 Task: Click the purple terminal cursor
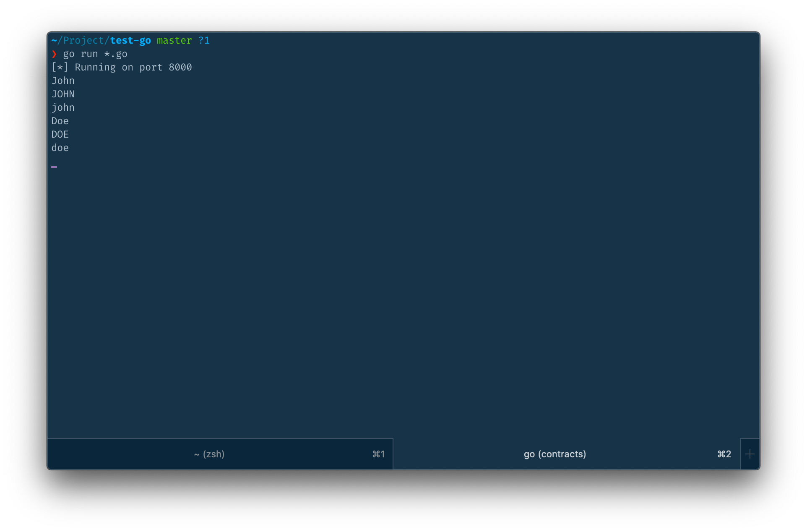[54, 167]
